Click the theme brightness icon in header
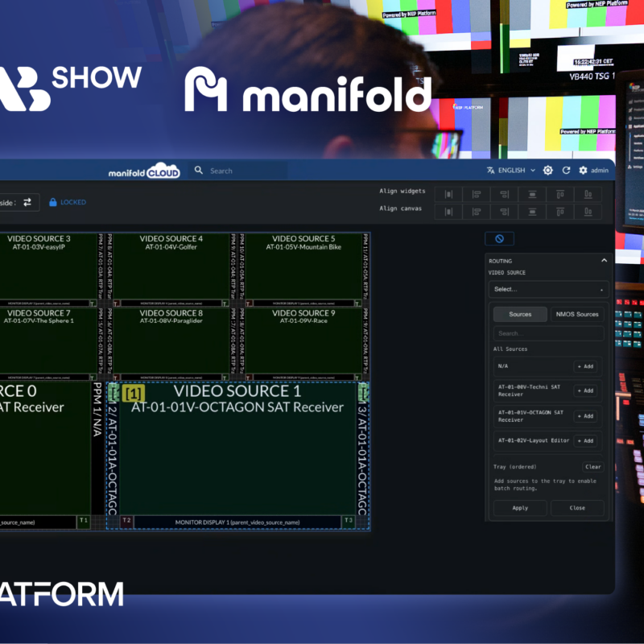 [548, 171]
